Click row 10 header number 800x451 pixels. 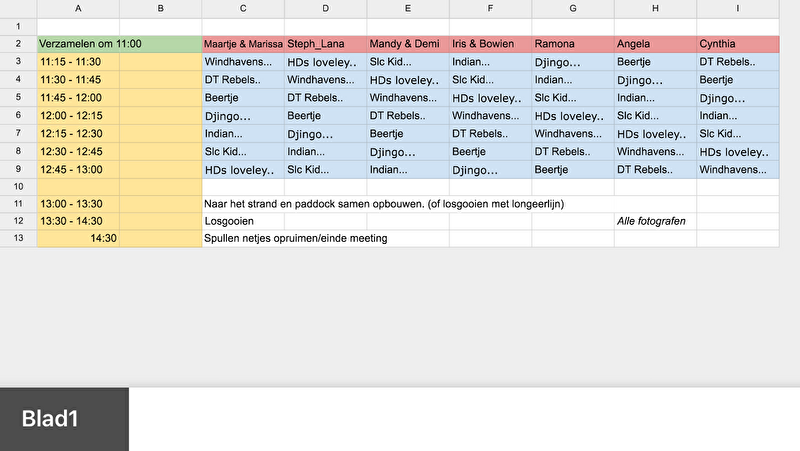click(18, 186)
